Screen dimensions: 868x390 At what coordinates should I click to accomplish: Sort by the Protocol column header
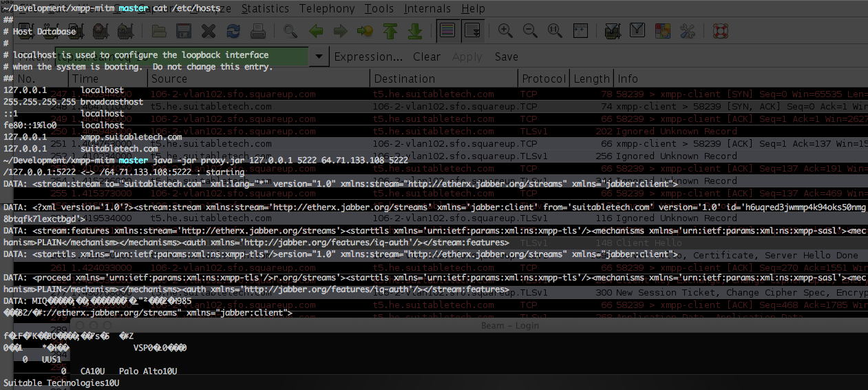point(544,79)
